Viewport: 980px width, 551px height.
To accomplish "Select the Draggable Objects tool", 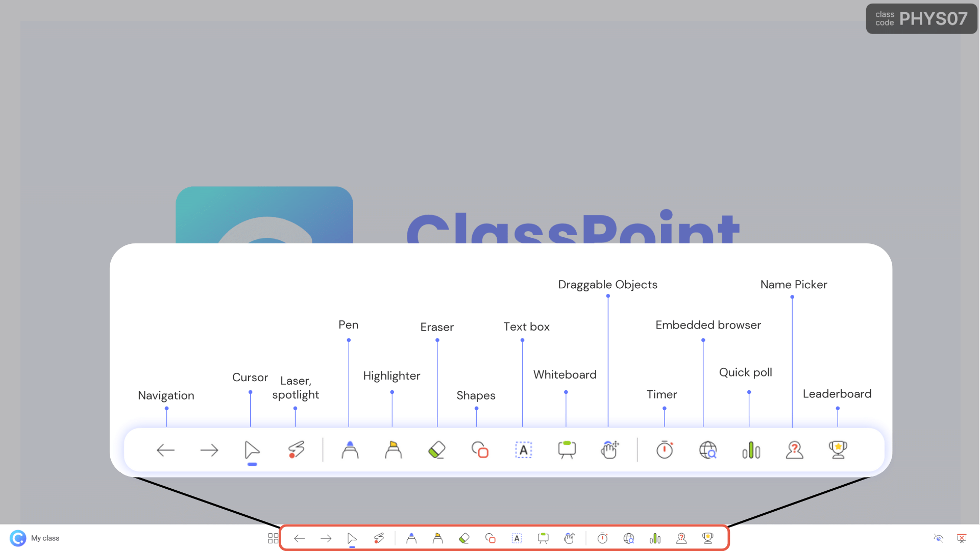I will 569,538.
